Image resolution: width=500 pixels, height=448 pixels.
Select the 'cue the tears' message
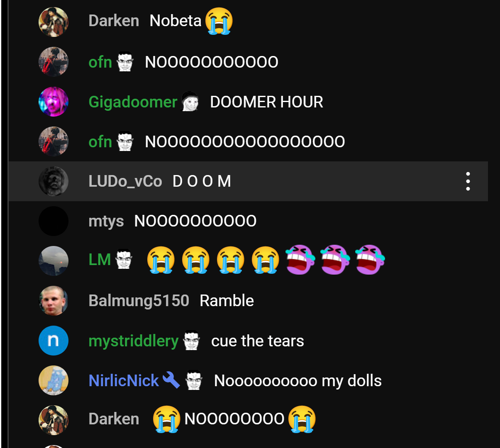[x=258, y=341]
